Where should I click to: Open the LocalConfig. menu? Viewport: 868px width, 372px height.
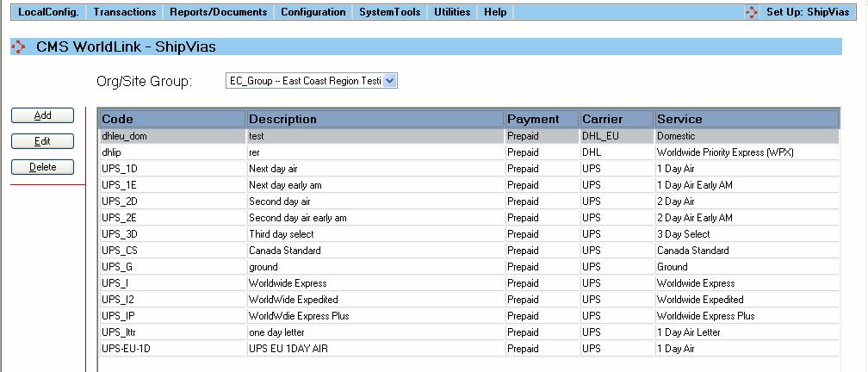point(48,12)
